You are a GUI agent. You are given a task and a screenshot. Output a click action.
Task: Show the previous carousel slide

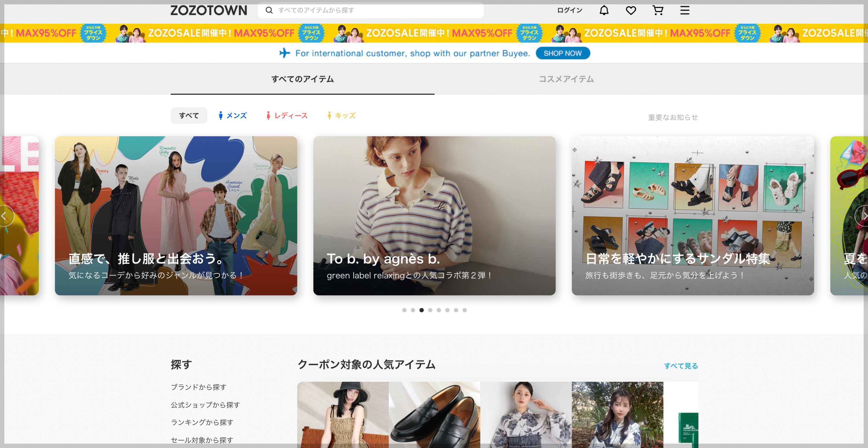(x=5, y=216)
